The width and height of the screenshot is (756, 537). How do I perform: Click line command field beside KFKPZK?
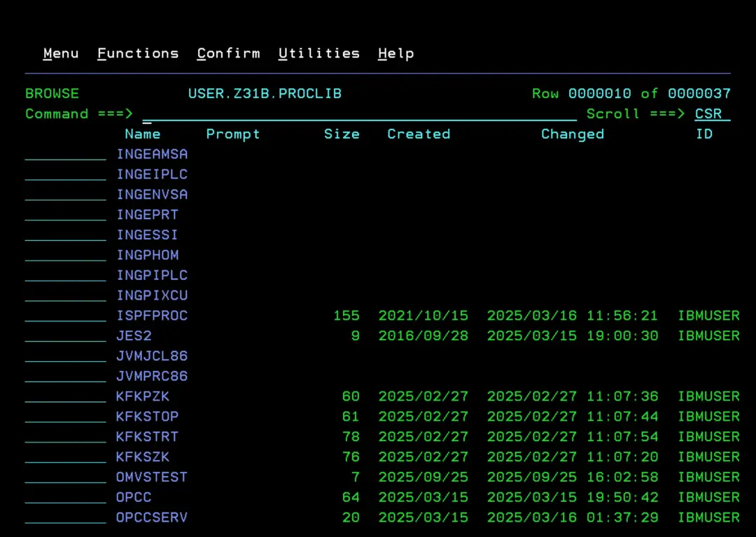(x=66, y=397)
